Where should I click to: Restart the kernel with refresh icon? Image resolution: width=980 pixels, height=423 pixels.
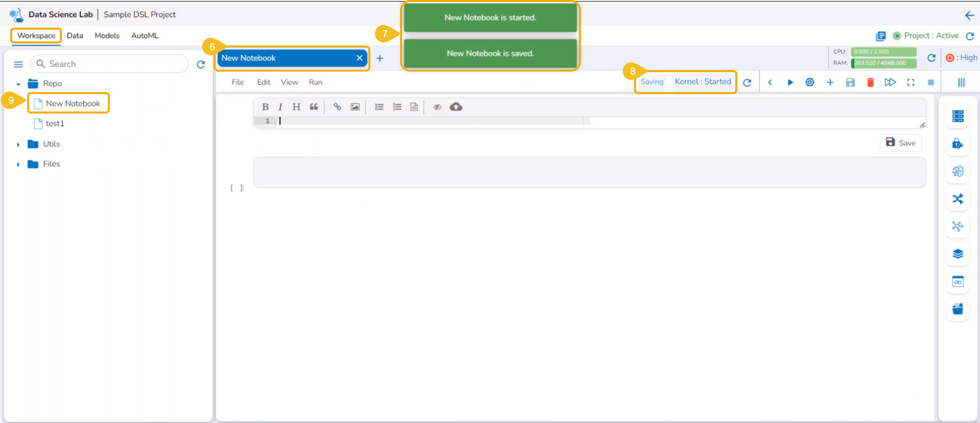[747, 82]
